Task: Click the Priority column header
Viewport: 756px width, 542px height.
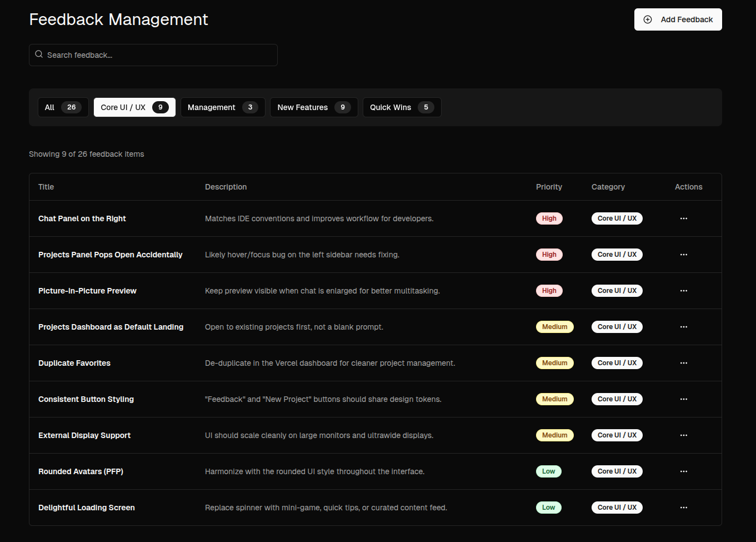Action: tap(549, 186)
